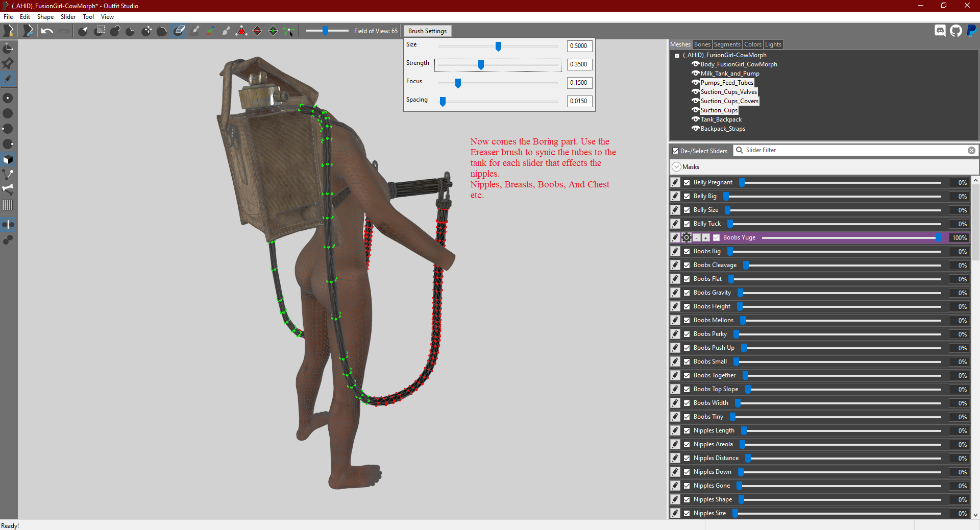
Task: Toggle the Pivot pin tool
Action: pyautogui.click(x=8, y=63)
